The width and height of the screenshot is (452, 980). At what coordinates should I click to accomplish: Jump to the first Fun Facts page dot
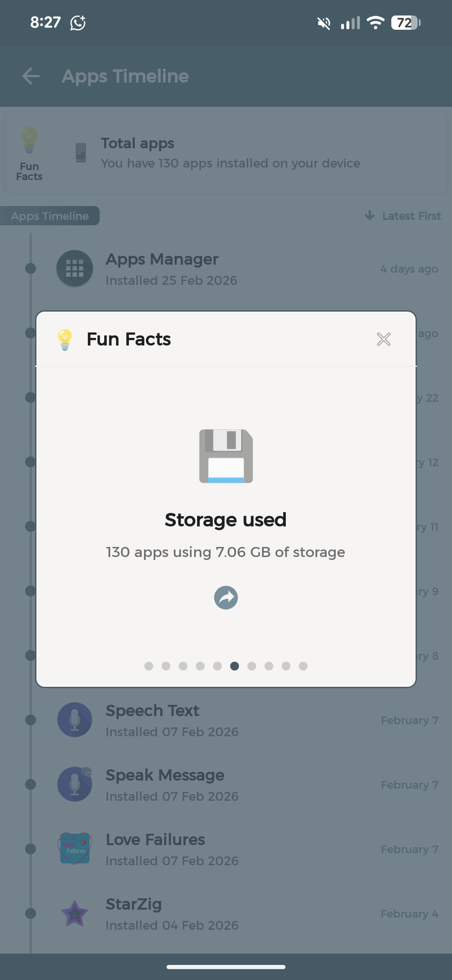(x=149, y=666)
